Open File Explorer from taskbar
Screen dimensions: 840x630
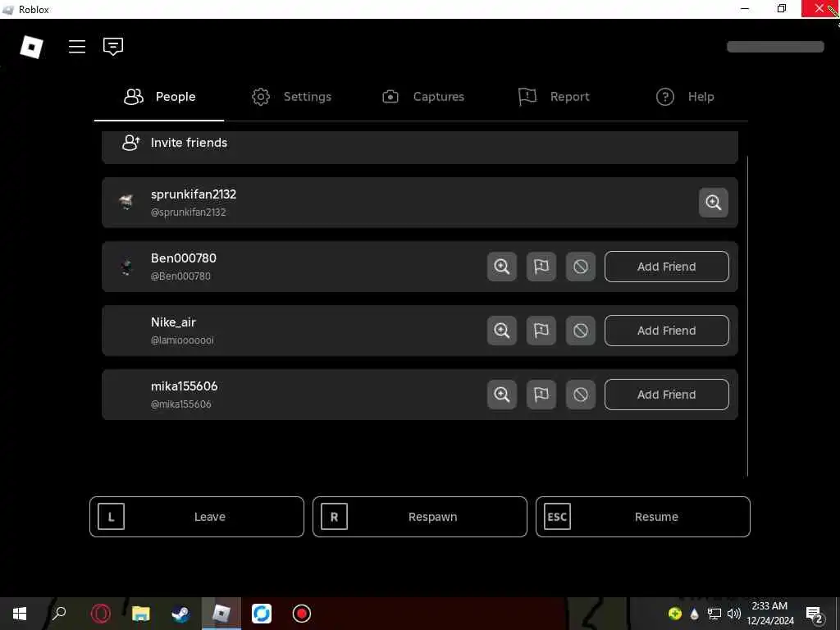click(141, 614)
